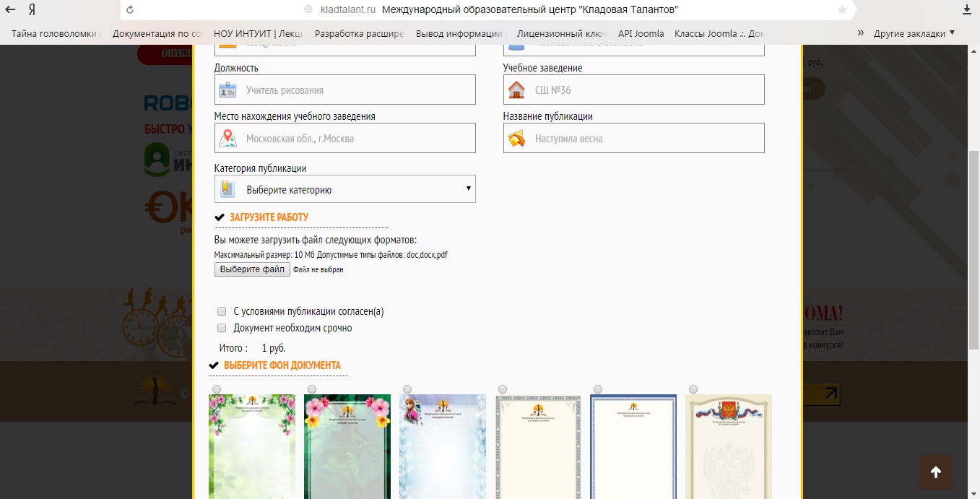Open the Лицензионный ключ bookmark
The width and height of the screenshot is (980, 499).
(562, 33)
